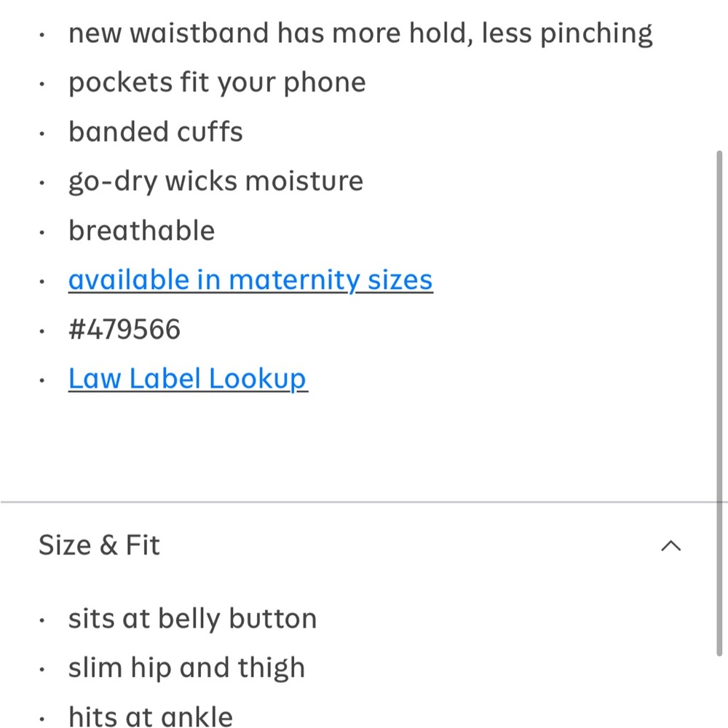Click the slim hip and thigh text
This screenshot has width=728, height=728.
pos(186,668)
